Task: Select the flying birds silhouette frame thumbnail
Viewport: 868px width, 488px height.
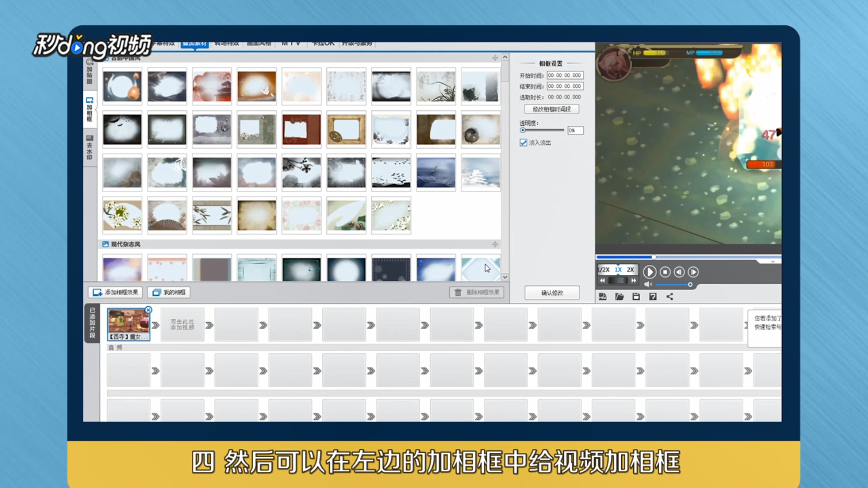Action: pos(391,172)
